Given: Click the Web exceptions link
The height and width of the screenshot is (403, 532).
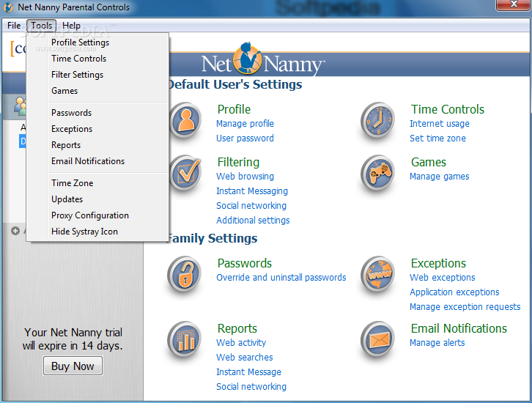Looking at the screenshot, I should pos(443,278).
